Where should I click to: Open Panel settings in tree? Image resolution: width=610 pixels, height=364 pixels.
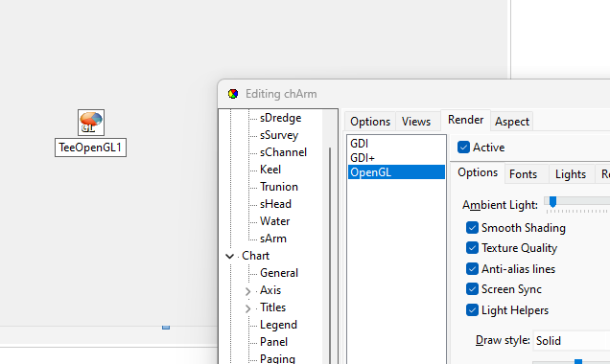[x=274, y=342]
